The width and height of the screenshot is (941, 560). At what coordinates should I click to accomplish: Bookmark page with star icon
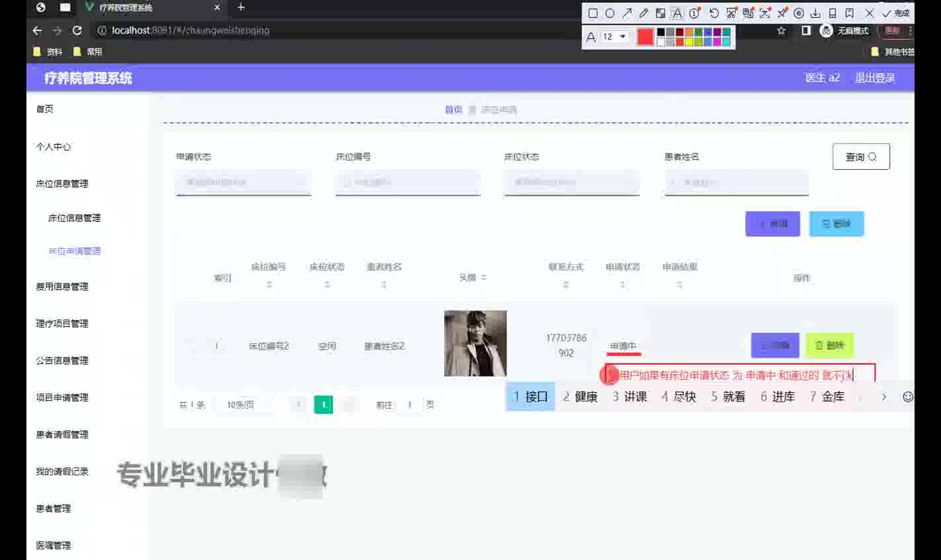click(x=781, y=30)
